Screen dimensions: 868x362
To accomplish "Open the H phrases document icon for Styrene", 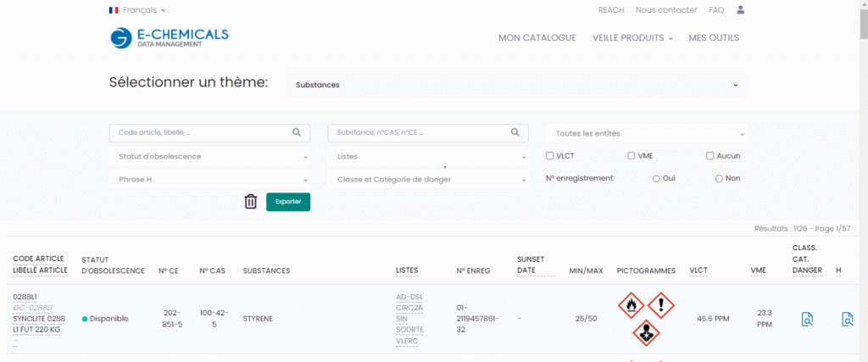I will [847, 319].
